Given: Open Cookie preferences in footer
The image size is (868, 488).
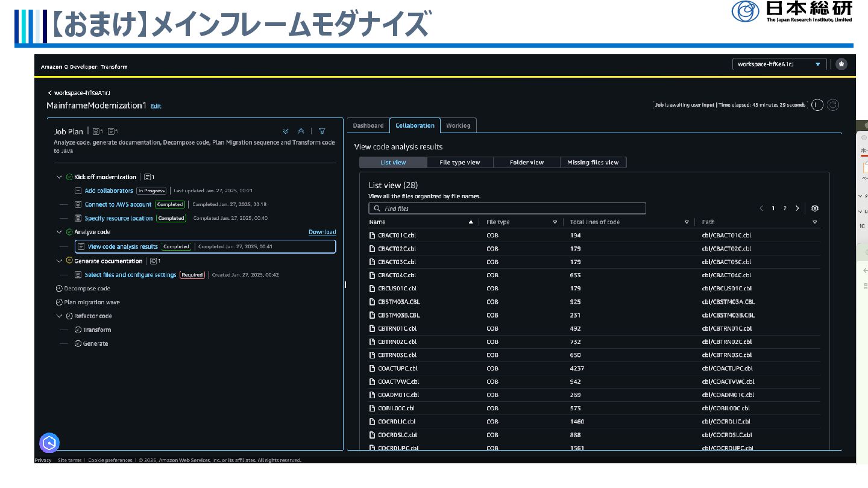Looking at the screenshot, I should pyautogui.click(x=110, y=460).
